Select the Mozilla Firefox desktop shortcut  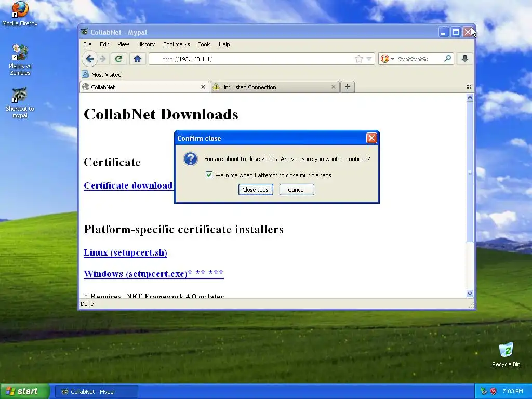pos(20,14)
